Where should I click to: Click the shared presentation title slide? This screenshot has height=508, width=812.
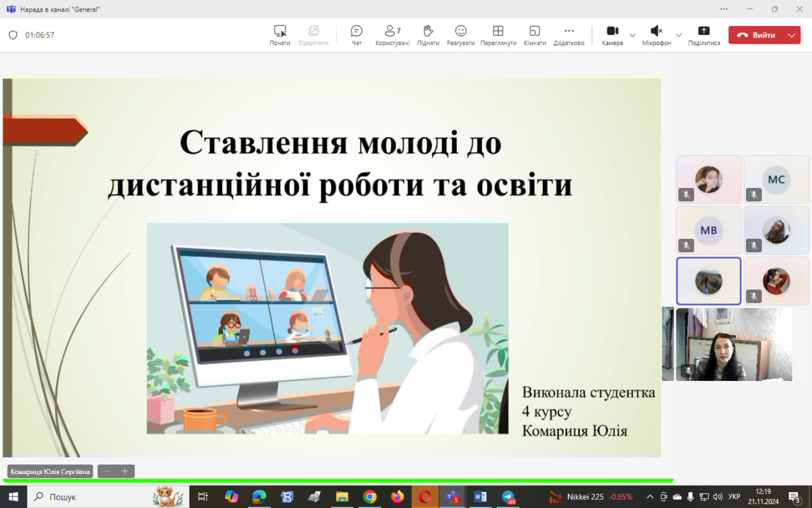(x=332, y=267)
